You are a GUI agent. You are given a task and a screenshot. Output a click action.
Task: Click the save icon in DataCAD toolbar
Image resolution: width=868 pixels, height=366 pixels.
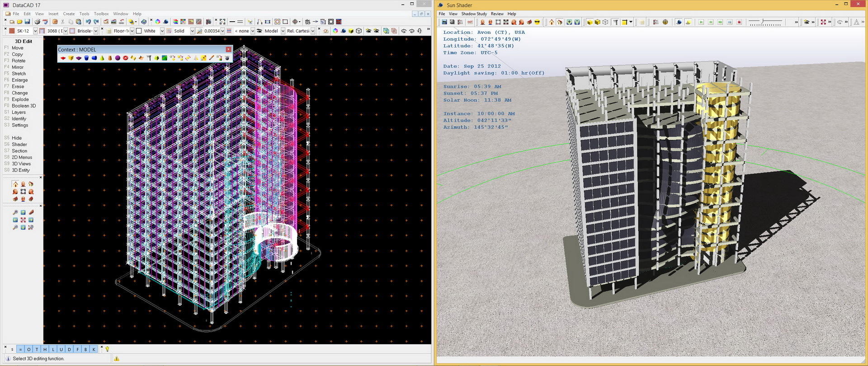[27, 22]
